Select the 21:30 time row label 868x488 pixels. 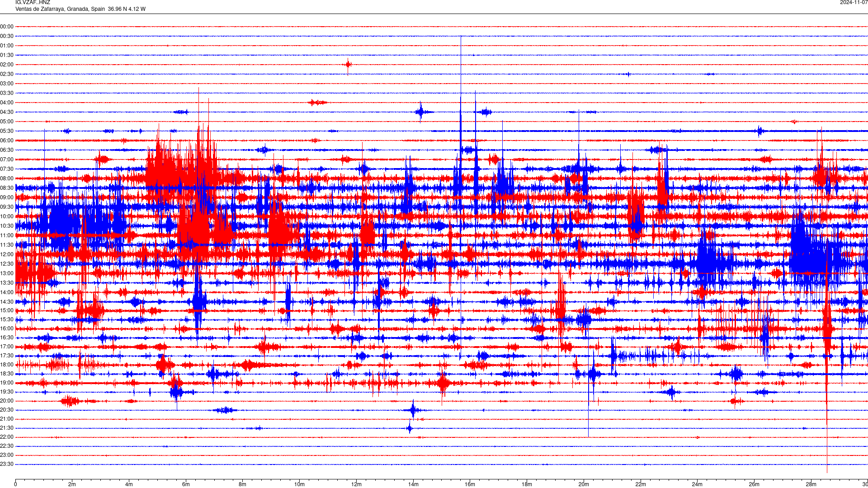tap(7, 428)
